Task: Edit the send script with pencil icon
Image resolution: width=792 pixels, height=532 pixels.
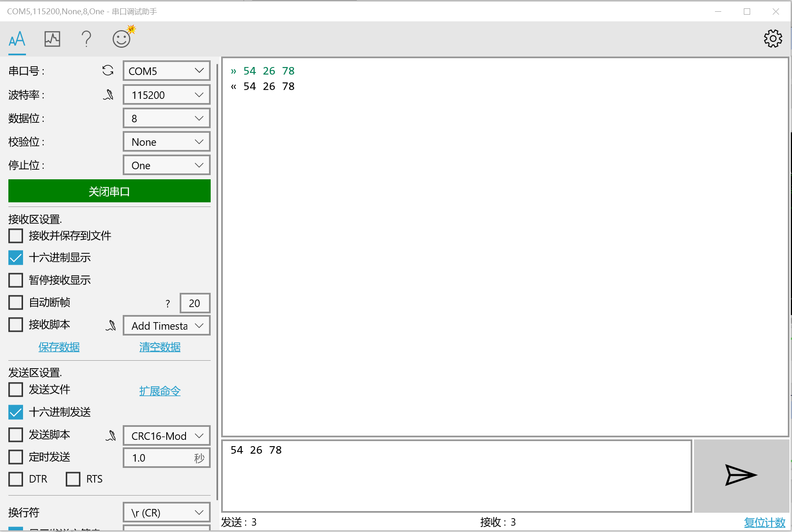Action: pos(111,436)
